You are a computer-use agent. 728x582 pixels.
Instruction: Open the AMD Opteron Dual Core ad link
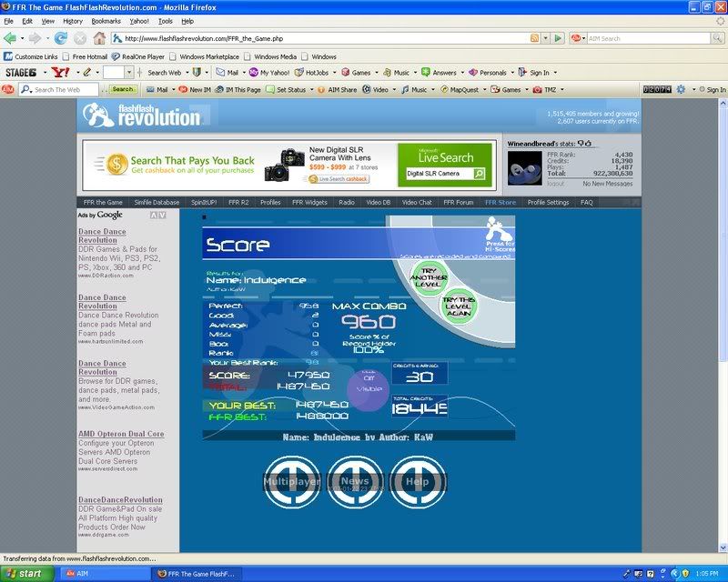[120, 434]
